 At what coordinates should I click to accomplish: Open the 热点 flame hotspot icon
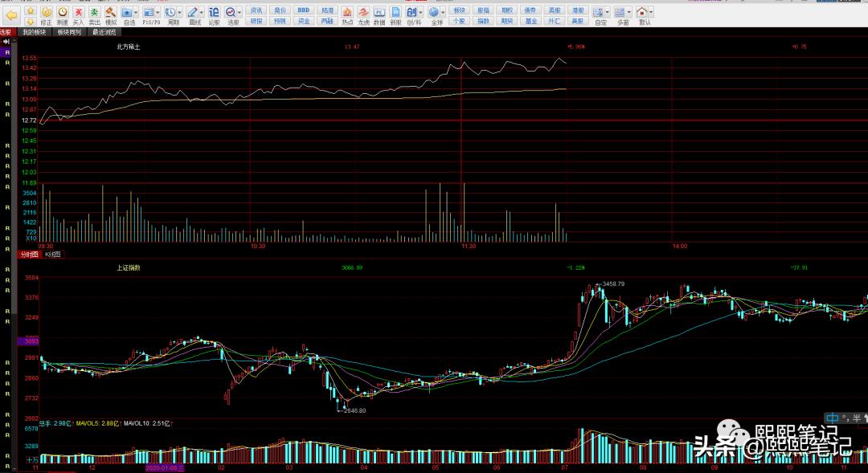(347, 15)
